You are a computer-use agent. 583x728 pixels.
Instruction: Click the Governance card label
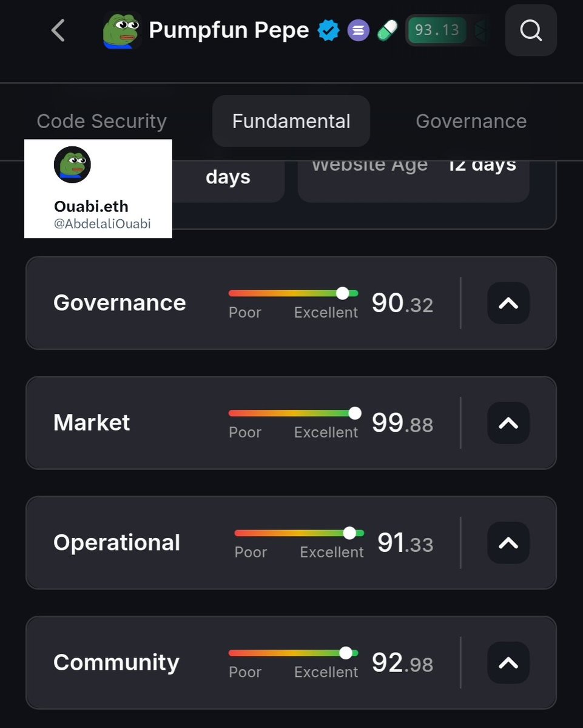(120, 303)
